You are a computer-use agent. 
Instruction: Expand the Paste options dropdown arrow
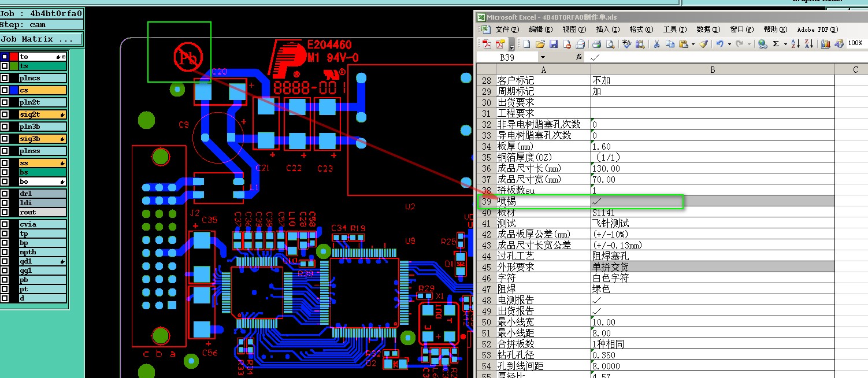click(692, 44)
